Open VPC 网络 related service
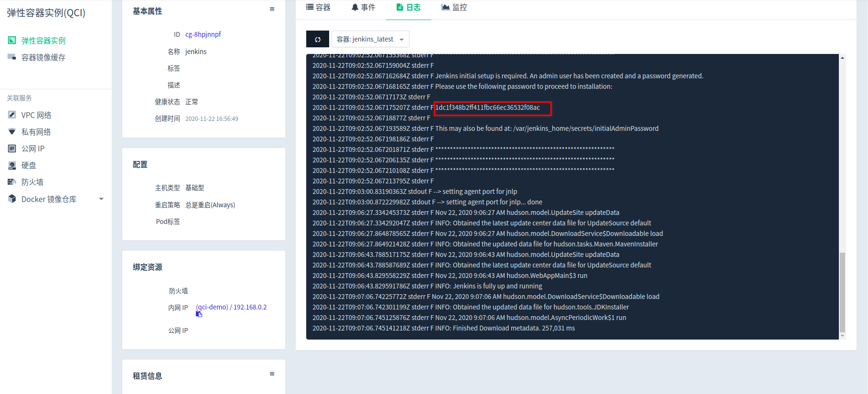Image resolution: width=868 pixels, height=394 pixels. [x=36, y=115]
